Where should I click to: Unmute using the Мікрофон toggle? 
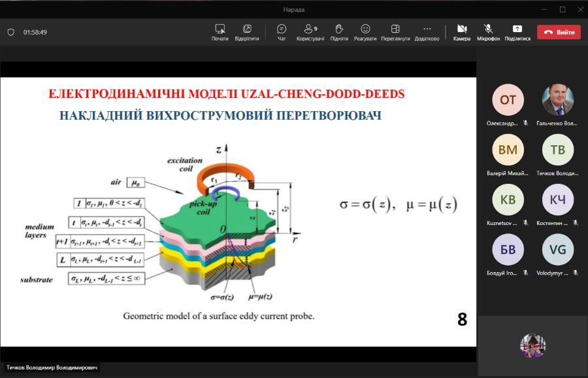pyautogui.click(x=488, y=29)
